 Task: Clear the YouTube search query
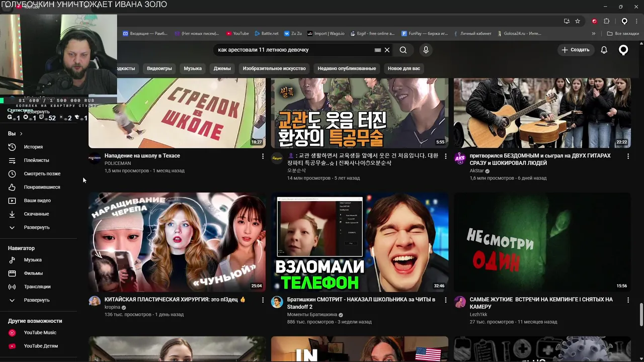point(387,50)
